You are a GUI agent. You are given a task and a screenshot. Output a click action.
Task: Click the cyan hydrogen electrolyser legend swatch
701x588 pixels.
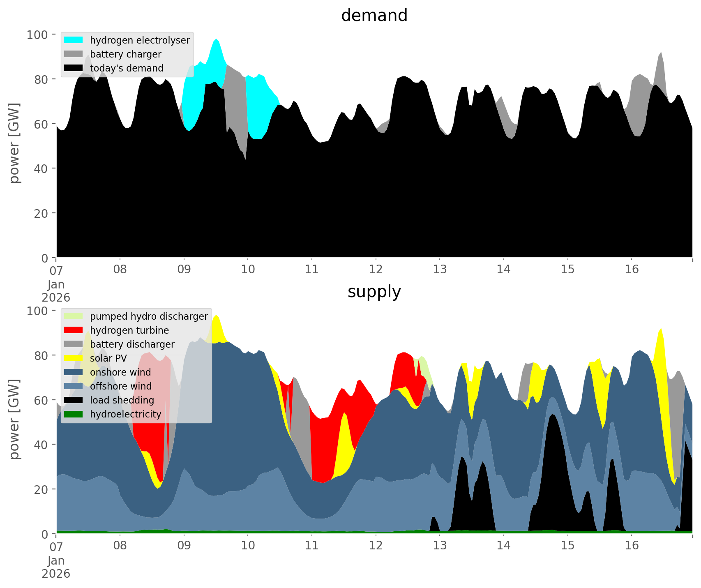pos(74,40)
